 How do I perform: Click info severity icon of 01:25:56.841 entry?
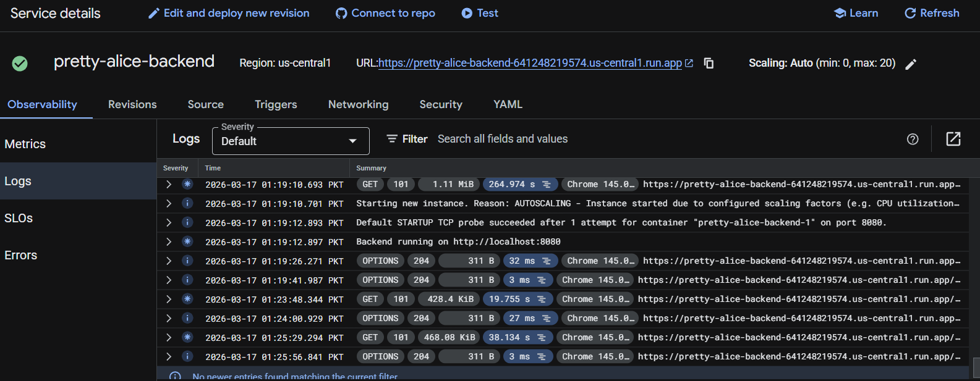pos(187,356)
